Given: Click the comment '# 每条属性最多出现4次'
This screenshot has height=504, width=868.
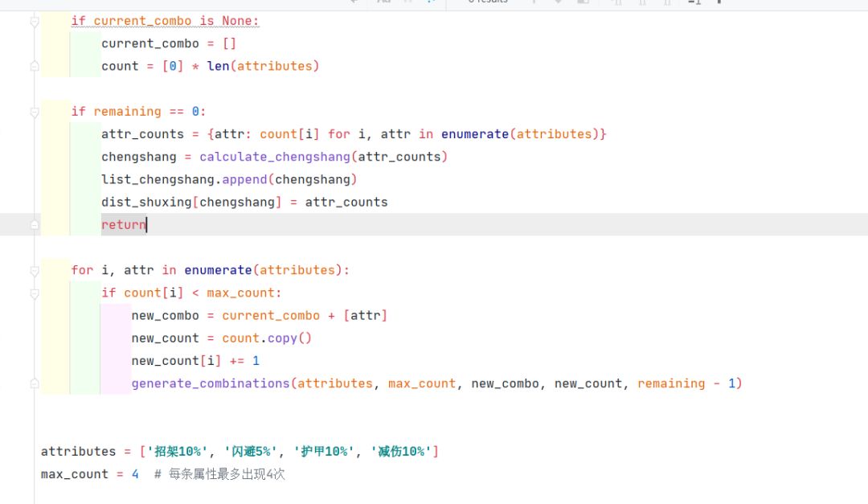Looking at the screenshot, I should [219, 474].
